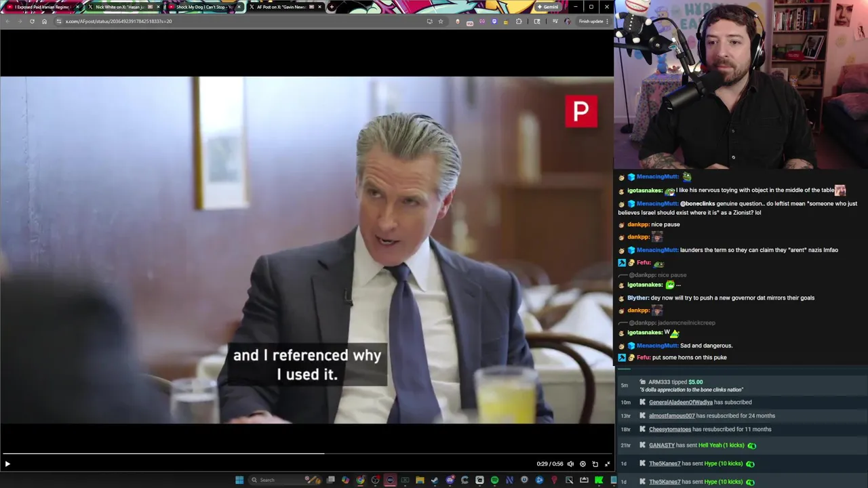This screenshot has width=868, height=488.
Task: Open Copilot from the taskbar
Action: (x=346, y=480)
